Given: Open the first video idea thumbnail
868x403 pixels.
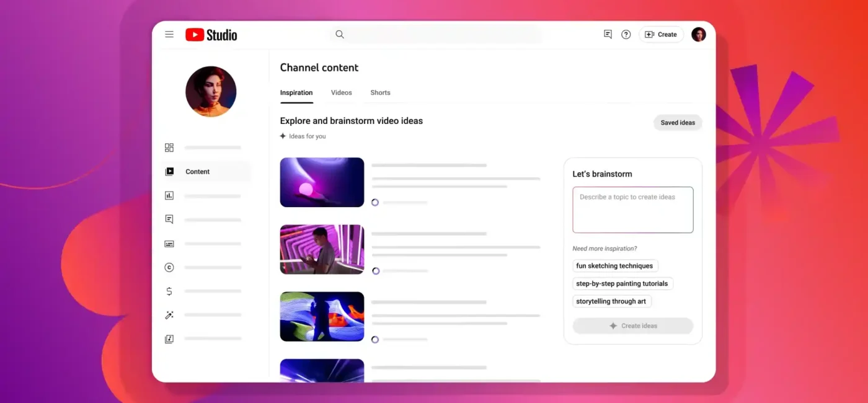Looking at the screenshot, I should (x=322, y=182).
